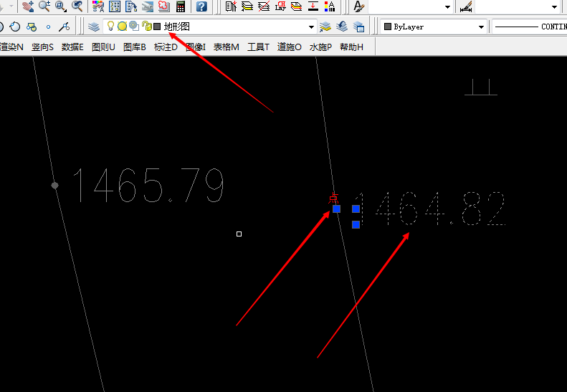Viewport: 567px width, 392px height.
Task: Open the Properties palette icon
Action: click(x=98, y=6)
